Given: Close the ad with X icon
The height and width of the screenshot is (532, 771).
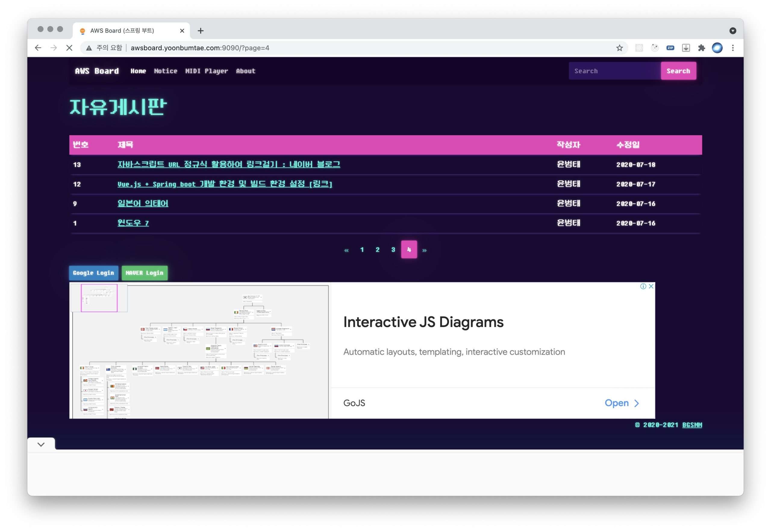Looking at the screenshot, I should tap(651, 286).
